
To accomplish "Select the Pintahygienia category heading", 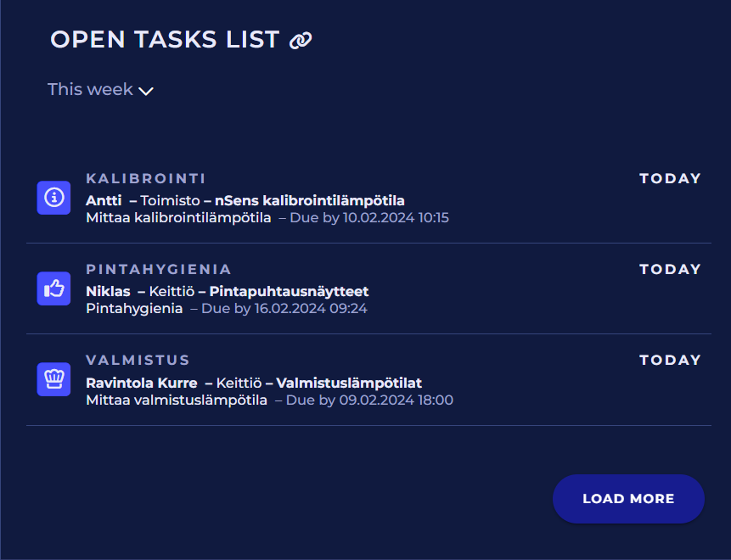I will tap(159, 269).
